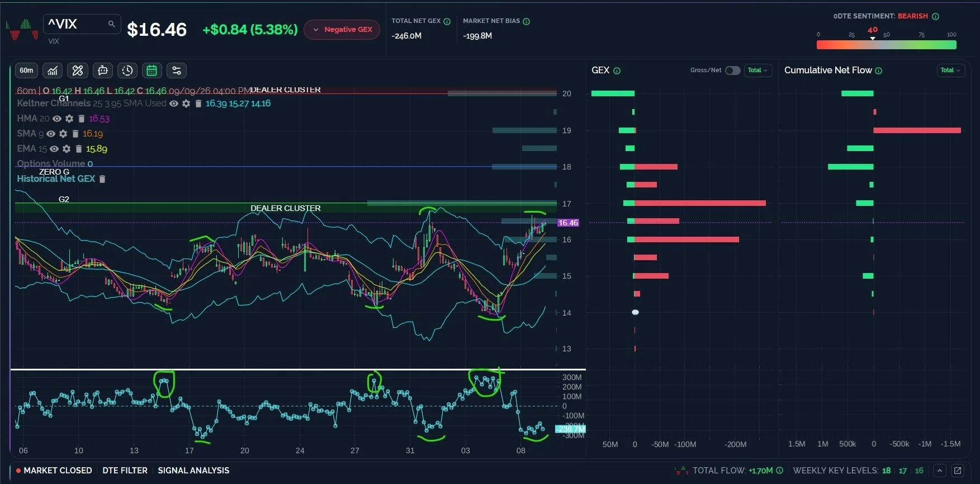Open the chart sliders settings icon
The height and width of the screenshot is (484, 980).
coord(177,71)
